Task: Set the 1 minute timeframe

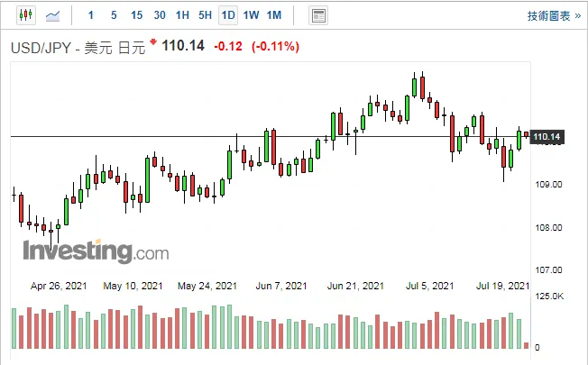Action: [x=91, y=15]
